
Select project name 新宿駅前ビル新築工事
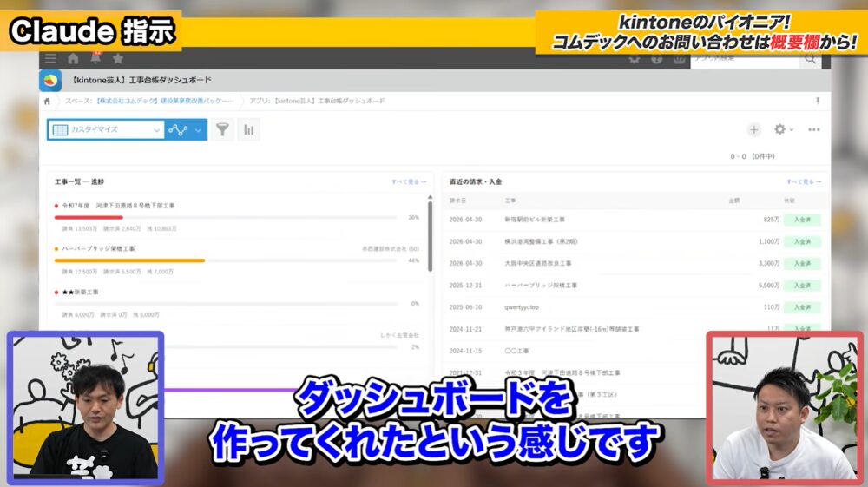535,220
